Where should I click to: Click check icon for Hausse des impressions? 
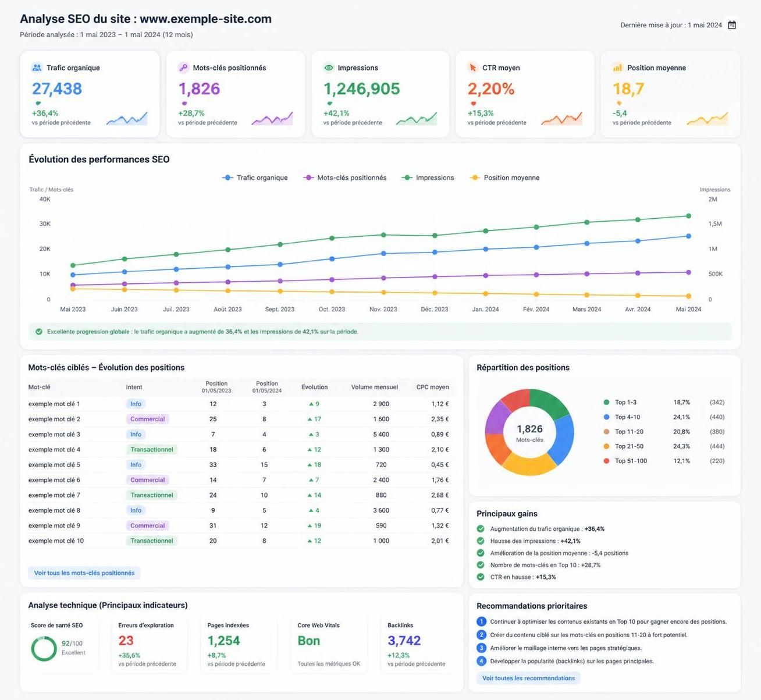pos(481,541)
